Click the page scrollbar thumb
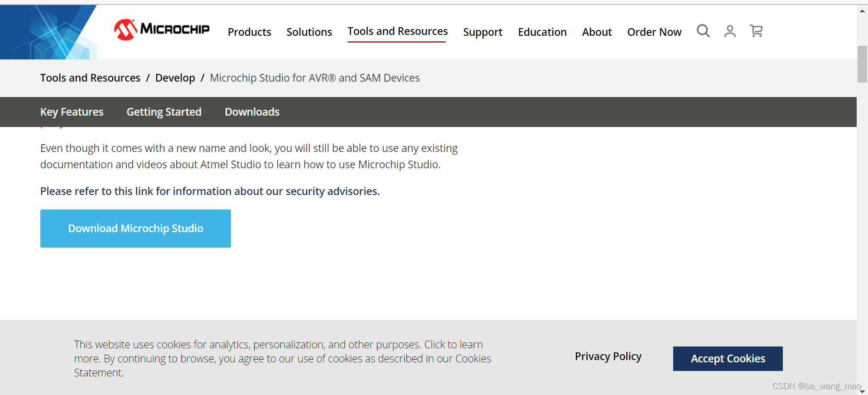Screen dimensions: 868x395 coord(862,64)
